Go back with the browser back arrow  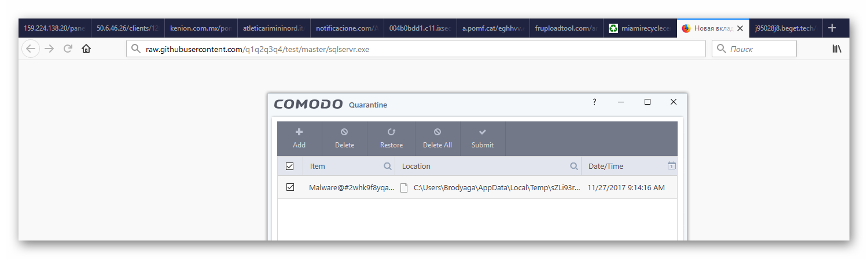31,49
